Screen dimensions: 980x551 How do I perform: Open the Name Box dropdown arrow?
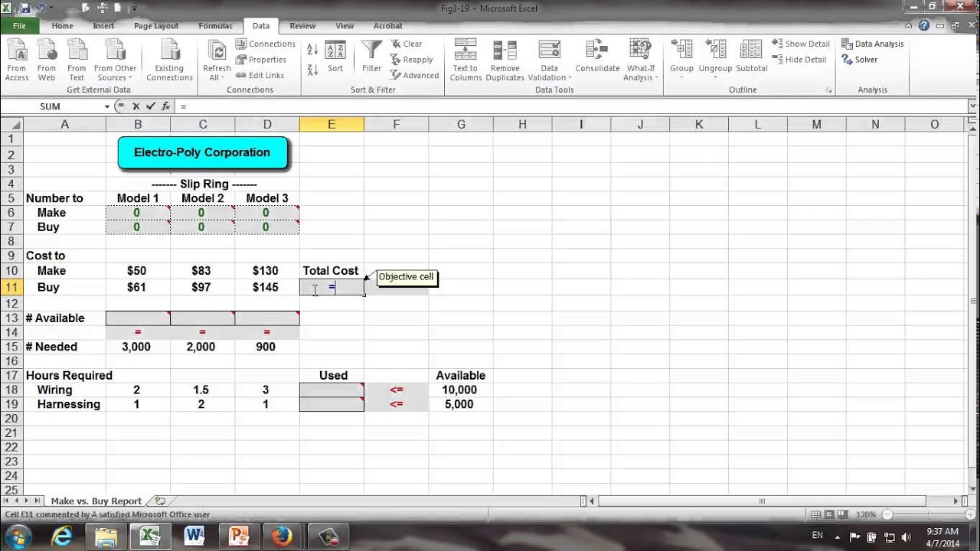point(107,106)
